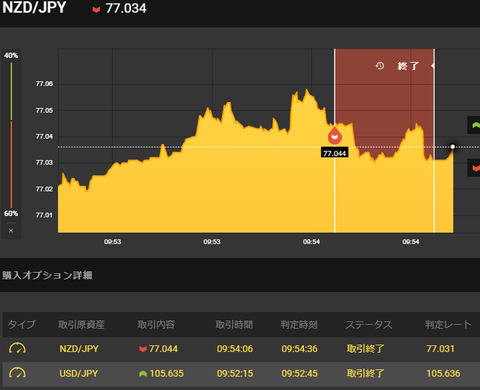Select the NZD/JPY asset in the trade table
Screen dimensions: 480x390
tap(79, 349)
